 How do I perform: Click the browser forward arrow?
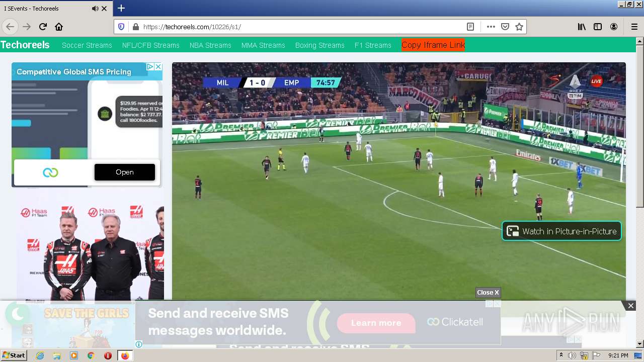coord(27,27)
